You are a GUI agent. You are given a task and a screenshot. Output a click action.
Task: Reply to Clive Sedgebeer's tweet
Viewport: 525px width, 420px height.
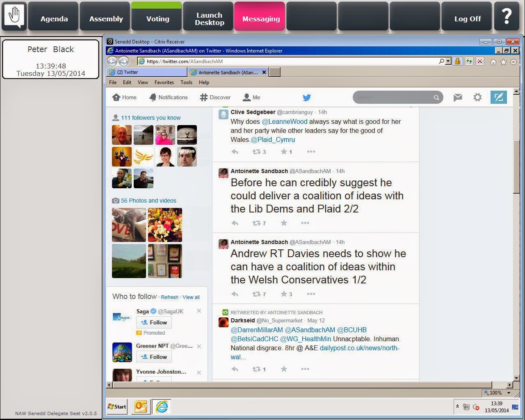[235, 152]
